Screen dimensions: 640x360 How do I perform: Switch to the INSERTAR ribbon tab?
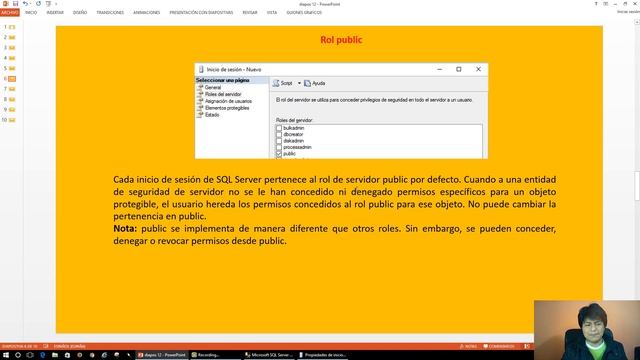55,13
